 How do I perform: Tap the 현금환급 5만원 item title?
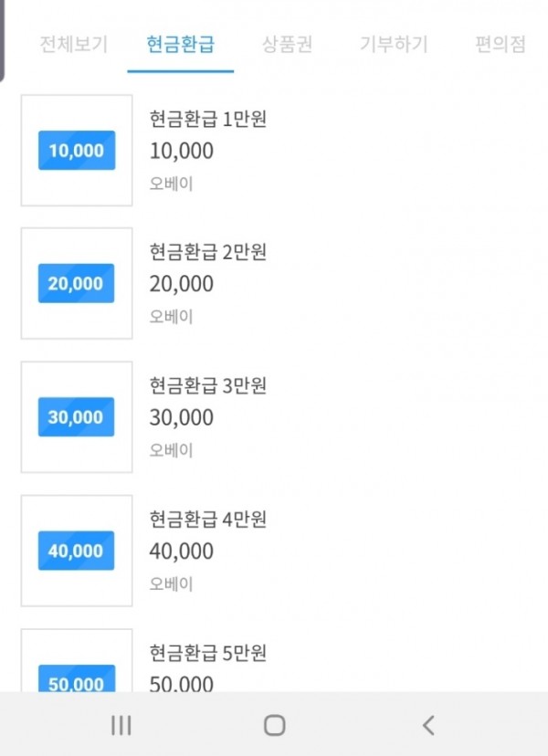click(208, 653)
